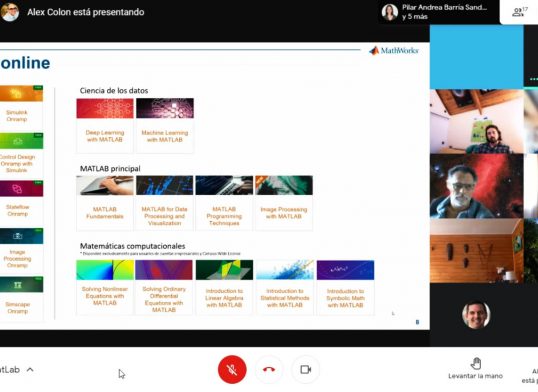Click the MATLAB principal heading

coord(110,169)
